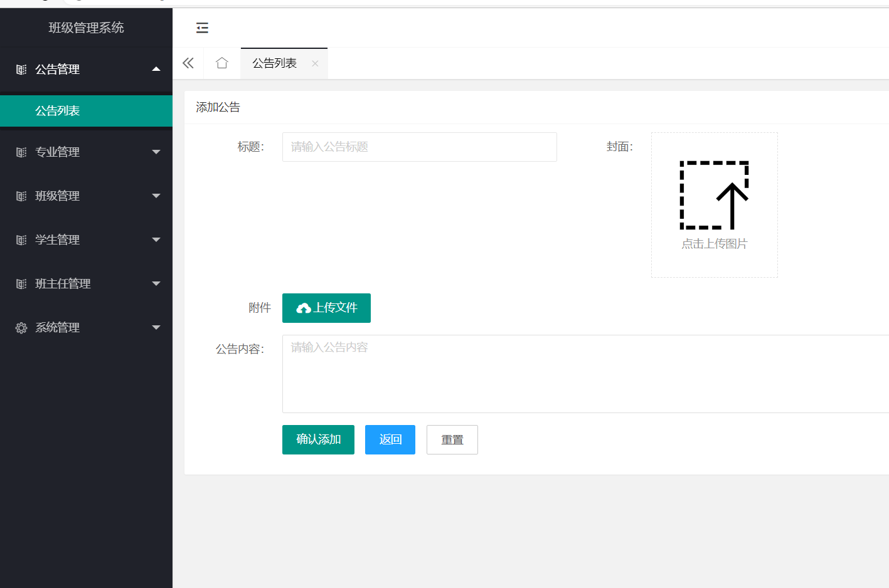889x588 pixels.
Task: Click the 公告内容: label
Action: click(240, 349)
